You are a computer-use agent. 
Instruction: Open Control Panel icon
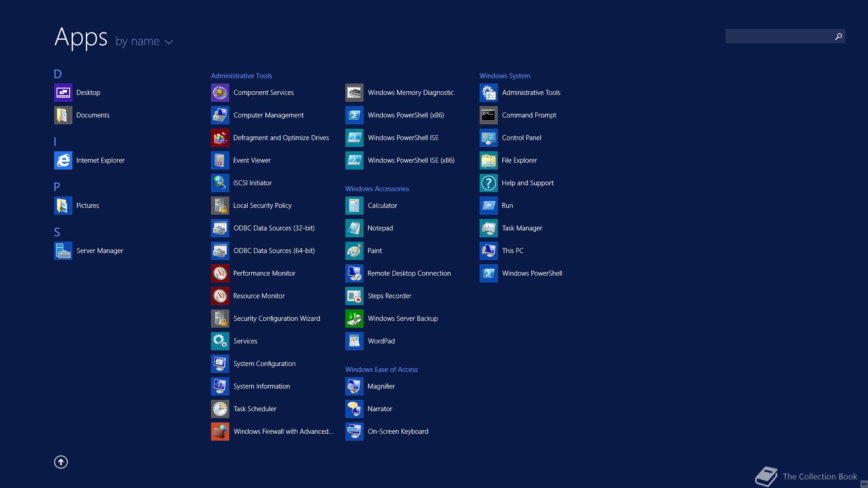point(489,138)
